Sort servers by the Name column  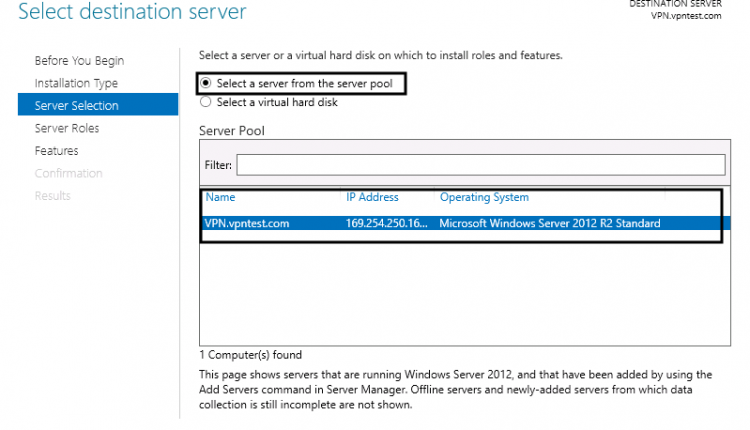(220, 198)
